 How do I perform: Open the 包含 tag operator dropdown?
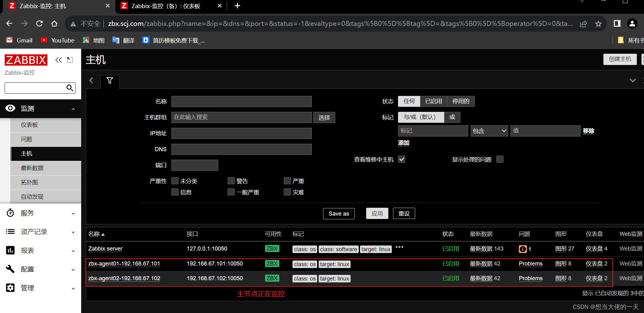(489, 131)
